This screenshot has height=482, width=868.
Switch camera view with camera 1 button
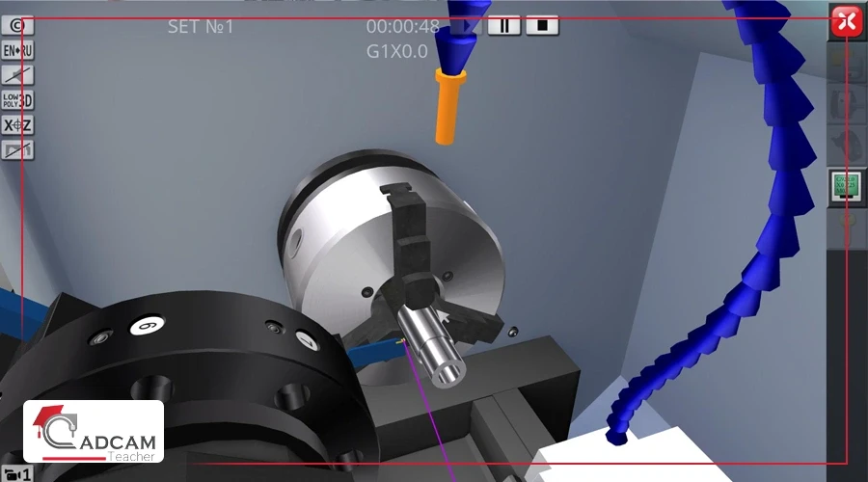click(x=17, y=474)
